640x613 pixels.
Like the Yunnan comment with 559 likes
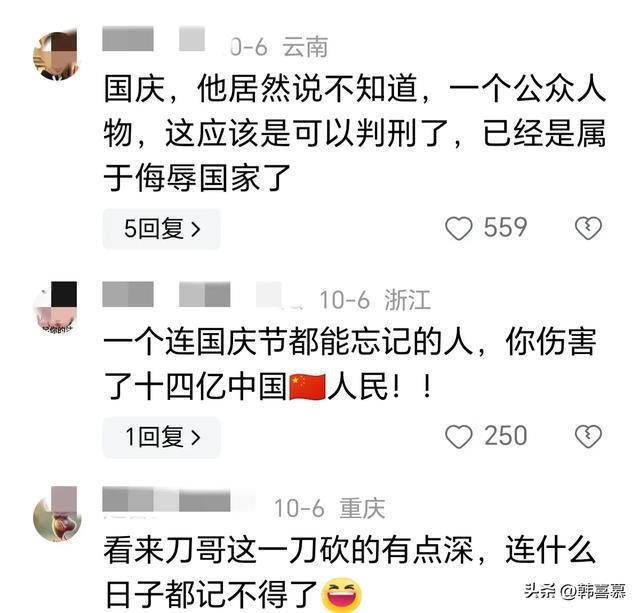[459, 228]
